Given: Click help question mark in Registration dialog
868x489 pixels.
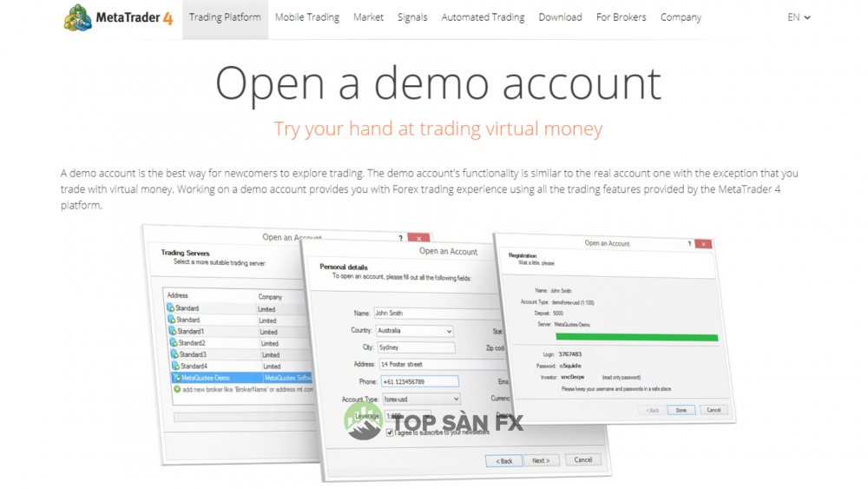Looking at the screenshot, I should click(x=689, y=244).
